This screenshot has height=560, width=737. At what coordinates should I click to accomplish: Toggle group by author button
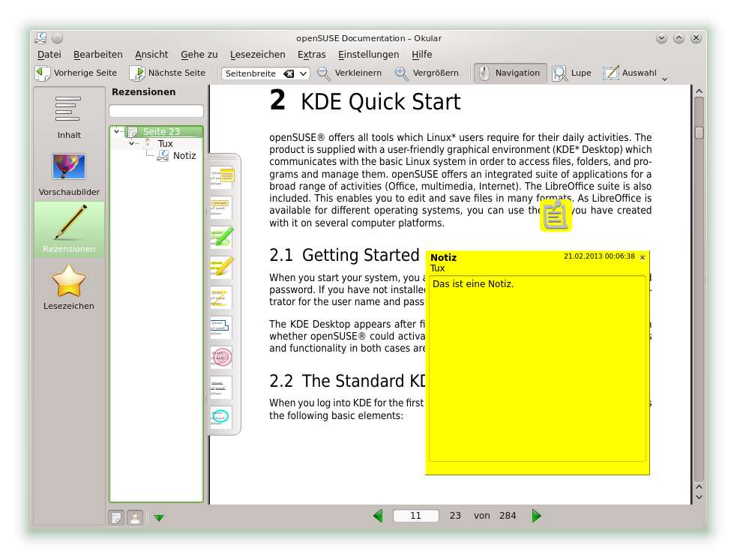coord(135,517)
